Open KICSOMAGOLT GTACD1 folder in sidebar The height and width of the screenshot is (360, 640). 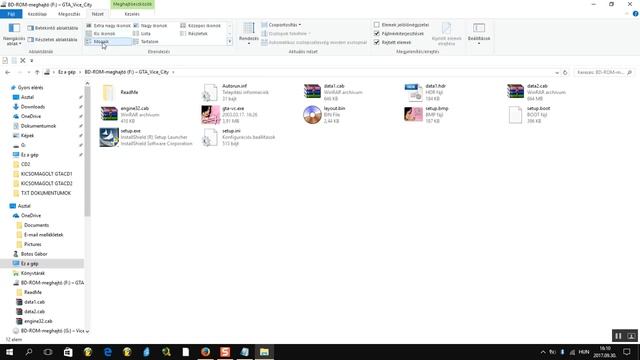[x=47, y=173]
